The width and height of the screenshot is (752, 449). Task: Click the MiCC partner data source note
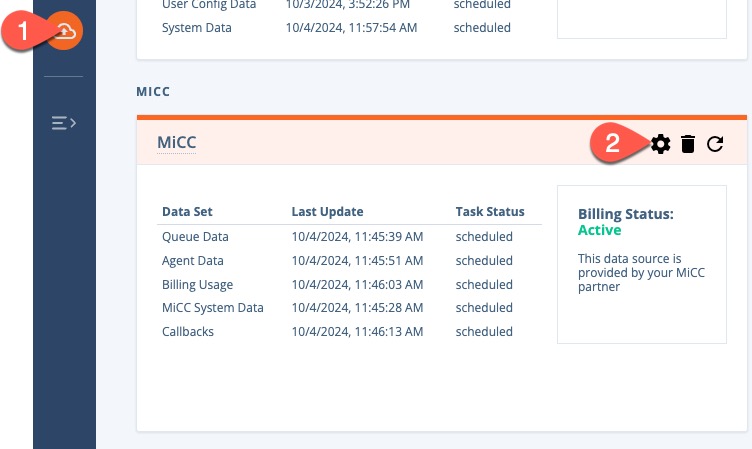click(x=641, y=272)
